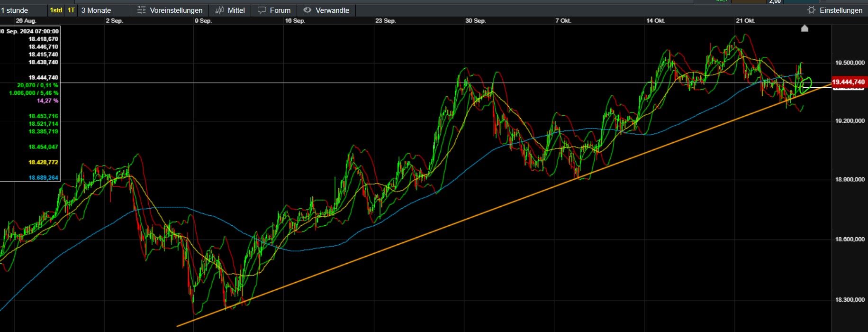Click the 18.600,000 price axis label
Screen dimensions: 868x332
click(x=850, y=240)
